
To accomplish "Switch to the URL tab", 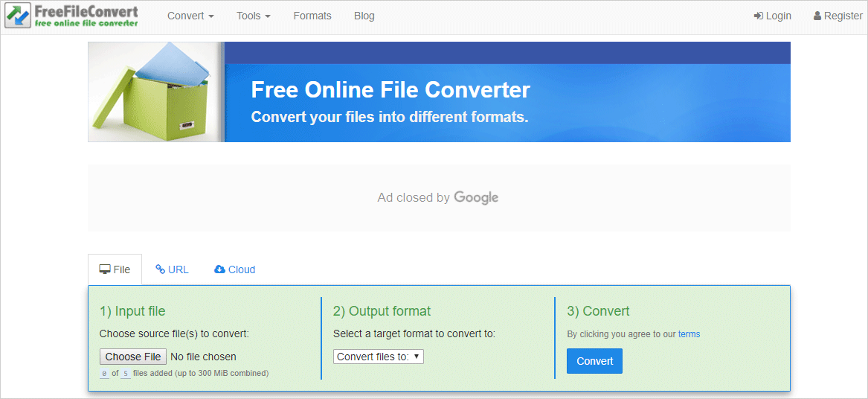I will pyautogui.click(x=172, y=269).
